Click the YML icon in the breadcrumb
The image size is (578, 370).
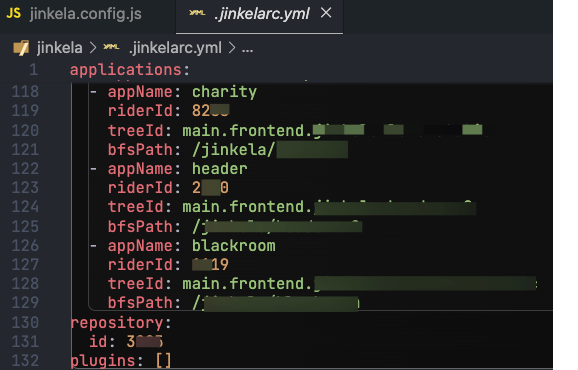(x=111, y=47)
